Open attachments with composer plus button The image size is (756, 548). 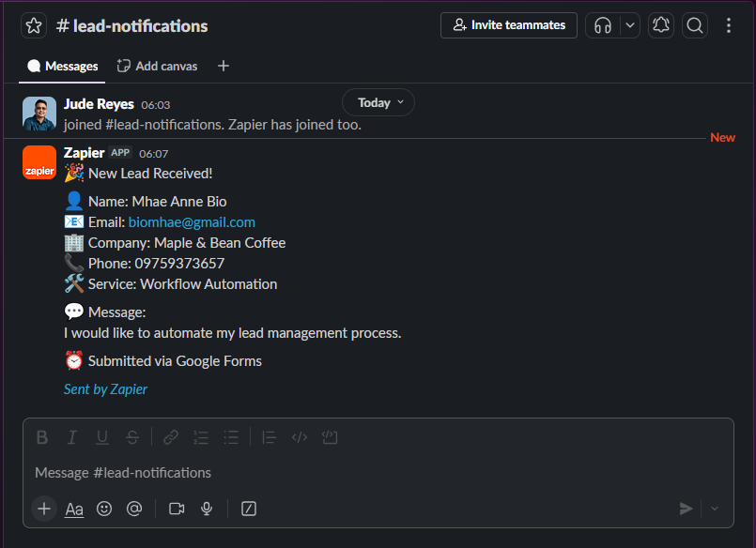coord(44,509)
